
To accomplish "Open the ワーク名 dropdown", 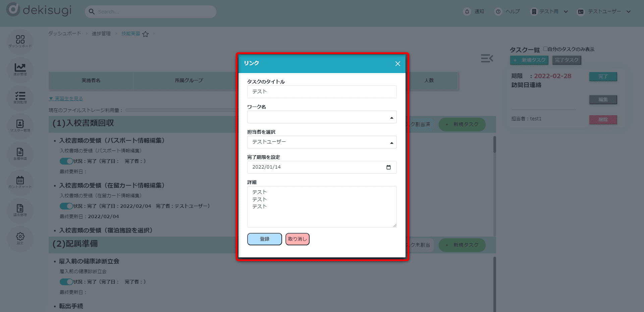I will [322, 117].
